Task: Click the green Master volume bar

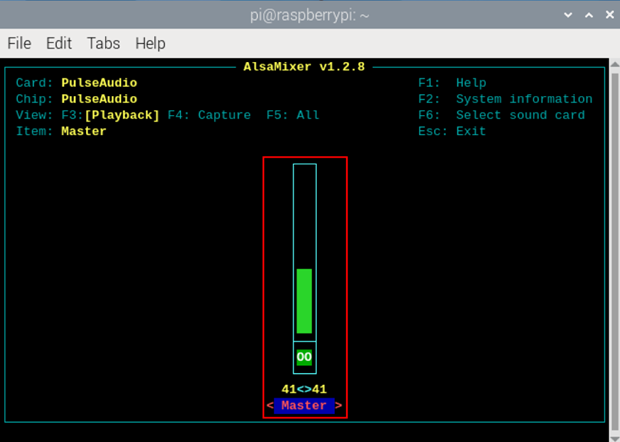Action: click(304, 301)
